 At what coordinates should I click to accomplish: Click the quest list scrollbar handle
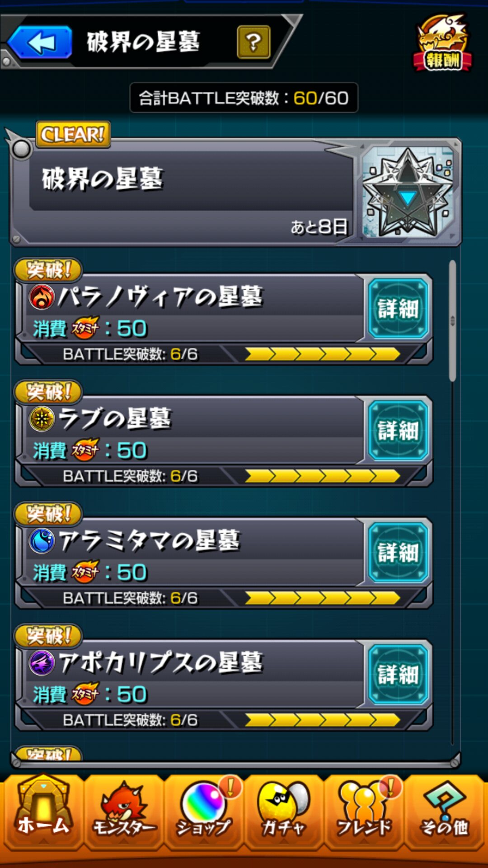(452, 321)
